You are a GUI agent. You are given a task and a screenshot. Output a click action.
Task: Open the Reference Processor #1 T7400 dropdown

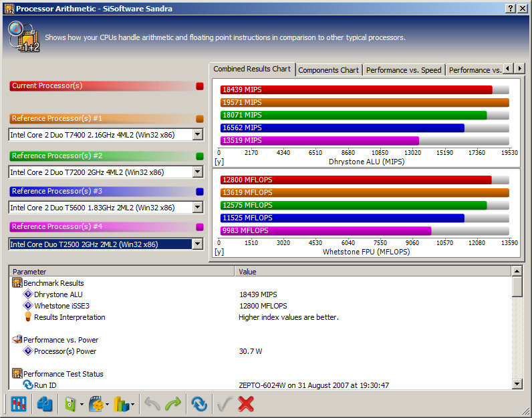198,135
